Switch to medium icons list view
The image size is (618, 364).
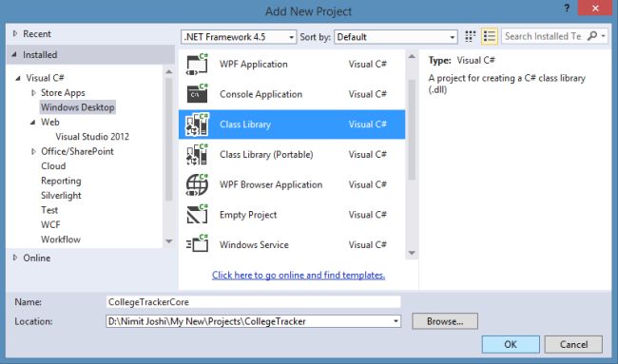(x=490, y=37)
